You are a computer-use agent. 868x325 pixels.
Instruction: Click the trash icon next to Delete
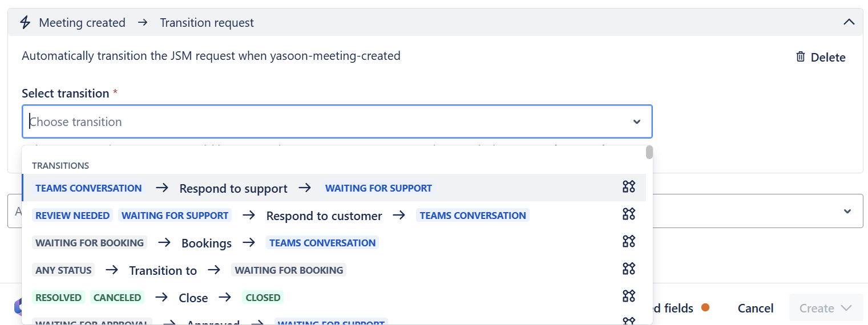pos(801,57)
